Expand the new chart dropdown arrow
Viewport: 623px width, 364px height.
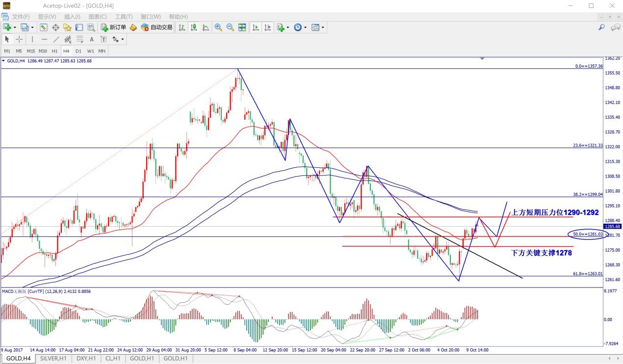point(15,27)
